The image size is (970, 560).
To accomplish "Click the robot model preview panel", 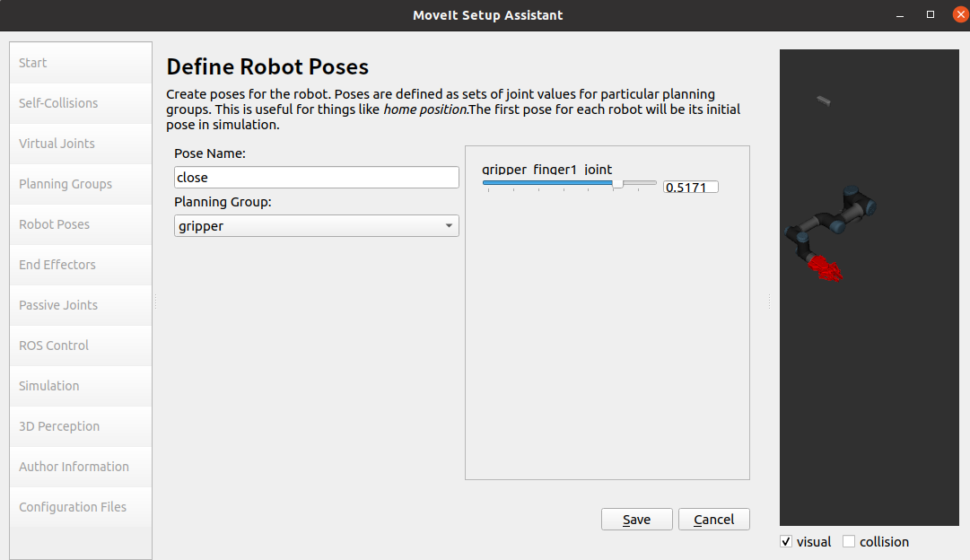I will point(869,287).
